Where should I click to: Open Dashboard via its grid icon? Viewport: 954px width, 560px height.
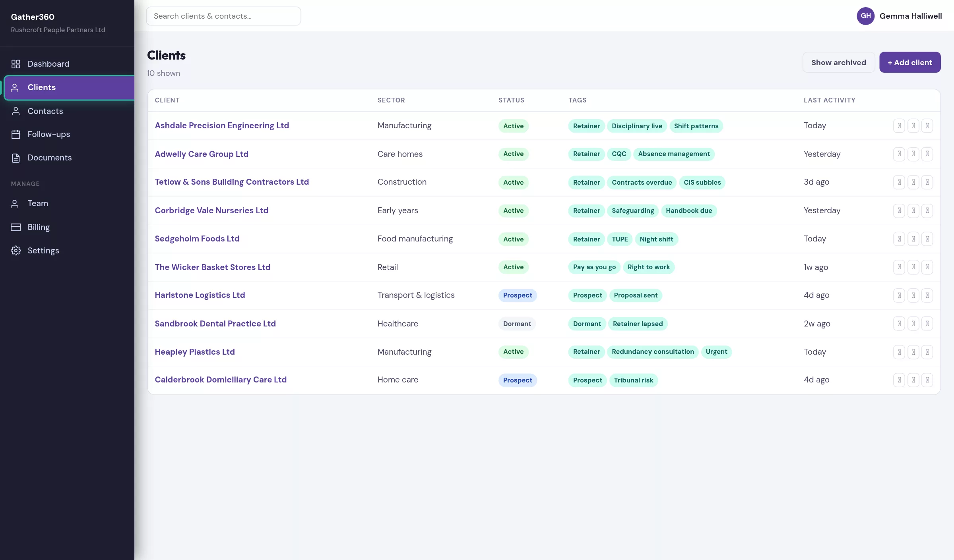16,64
